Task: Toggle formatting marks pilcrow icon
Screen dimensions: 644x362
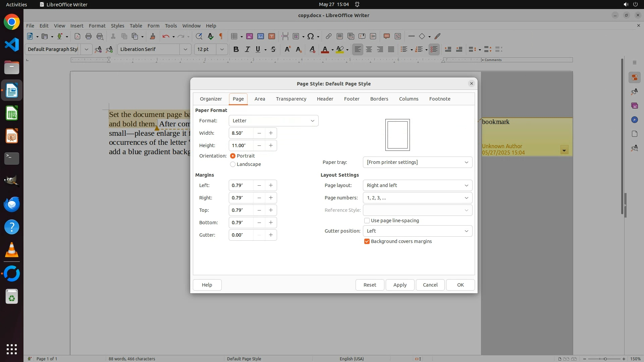Action: click(221, 36)
